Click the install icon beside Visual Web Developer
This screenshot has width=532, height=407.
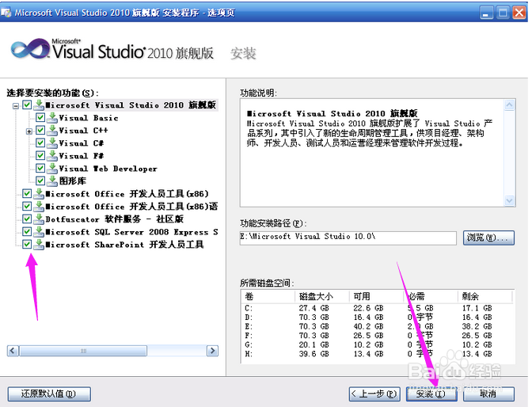click(52, 169)
